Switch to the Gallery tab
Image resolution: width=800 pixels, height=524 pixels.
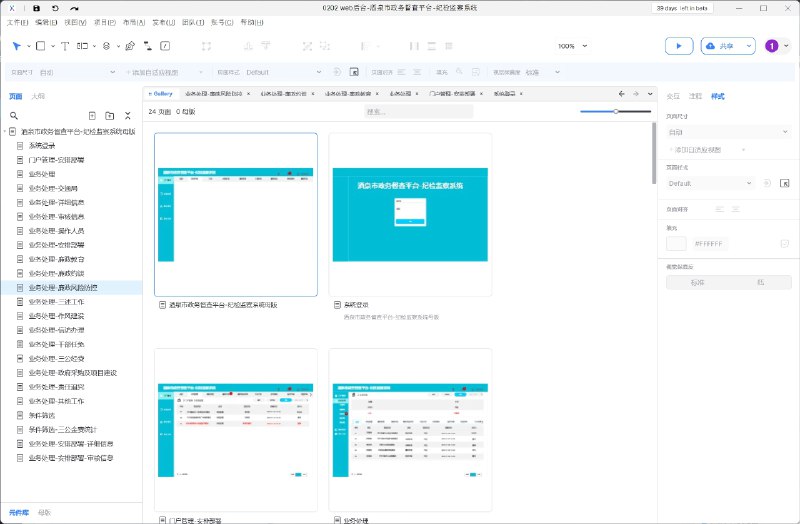[x=161, y=94]
